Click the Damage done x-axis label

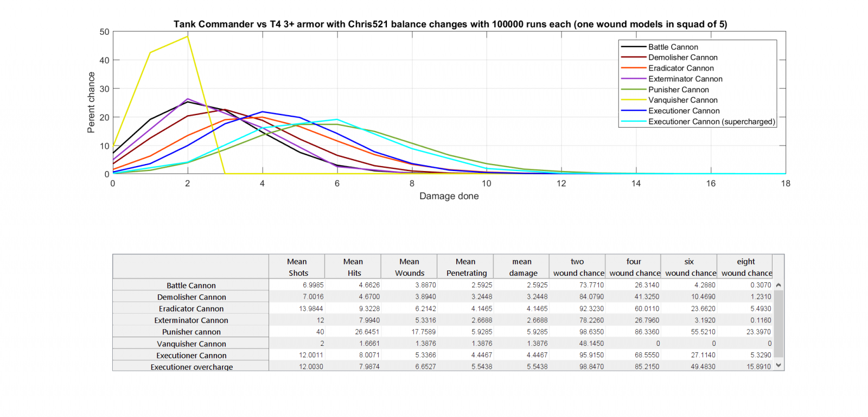pyautogui.click(x=449, y=196)
